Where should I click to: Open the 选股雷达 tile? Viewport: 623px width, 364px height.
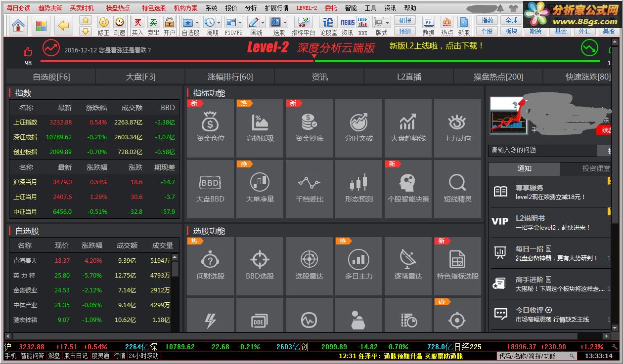pos(310,266)
